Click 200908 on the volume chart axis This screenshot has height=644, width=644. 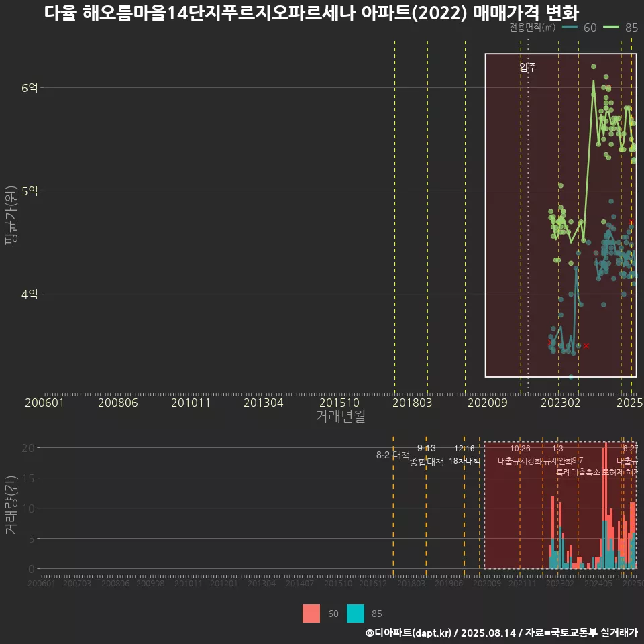point(150,583)
